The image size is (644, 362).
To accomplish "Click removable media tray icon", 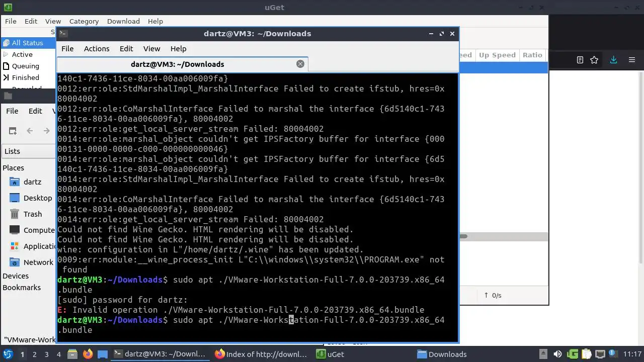I will [x=543, y=354].
